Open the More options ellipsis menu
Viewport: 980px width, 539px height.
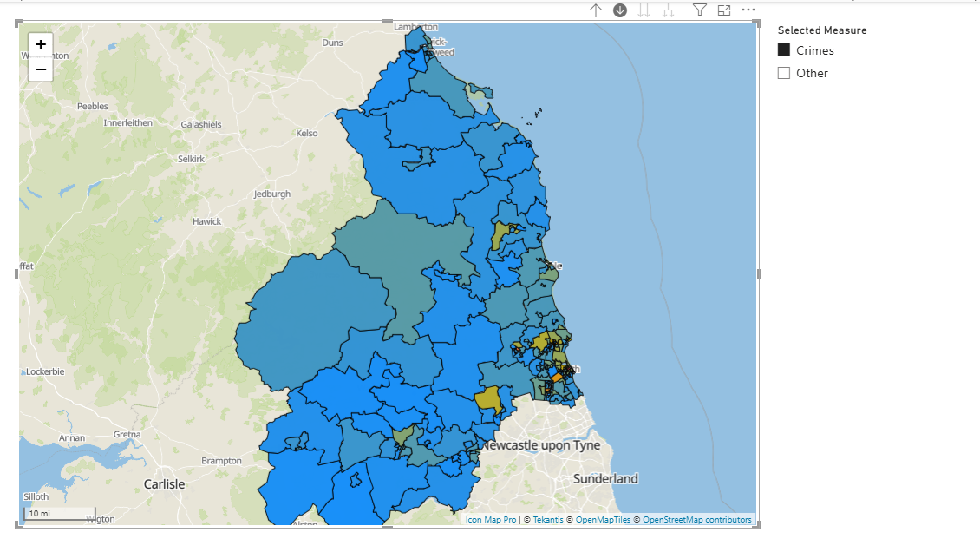click(x=748, y=10)
